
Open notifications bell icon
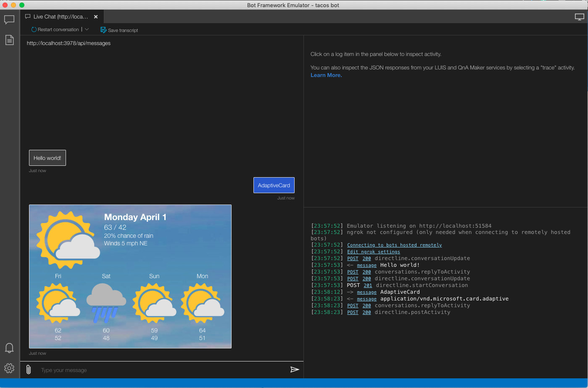tap(9, 348)
